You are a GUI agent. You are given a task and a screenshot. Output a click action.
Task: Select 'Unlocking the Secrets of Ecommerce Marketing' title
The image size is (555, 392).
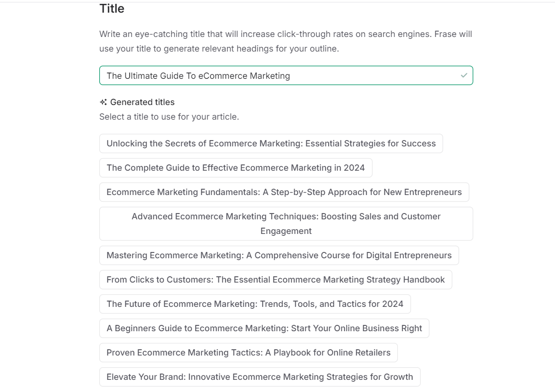click(x=271, y=143)
